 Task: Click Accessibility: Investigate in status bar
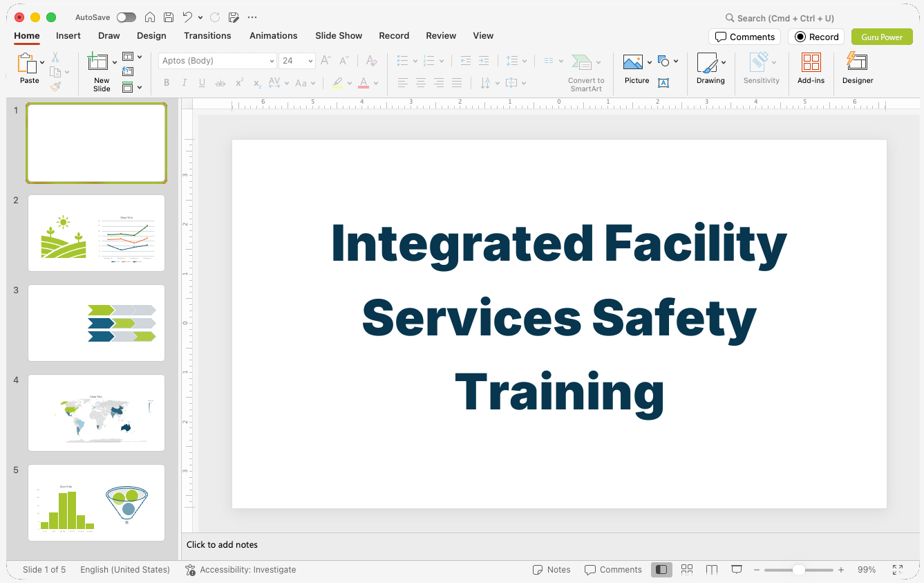tap(241, 570)
